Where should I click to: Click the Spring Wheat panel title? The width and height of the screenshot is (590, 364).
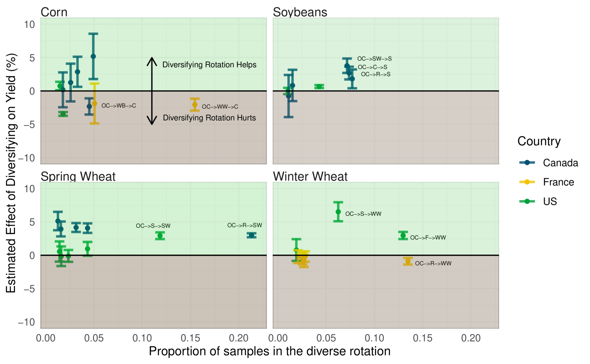tap(78, 176)
